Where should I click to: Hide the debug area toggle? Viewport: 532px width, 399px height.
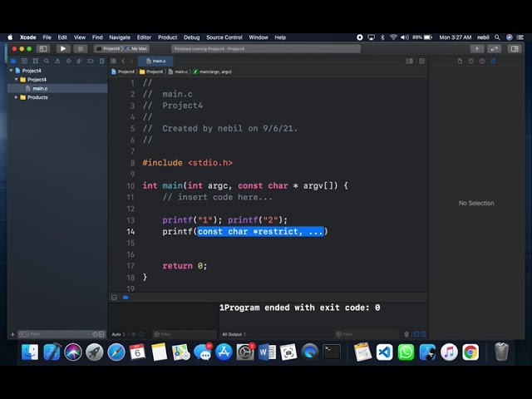click(114, 298)
